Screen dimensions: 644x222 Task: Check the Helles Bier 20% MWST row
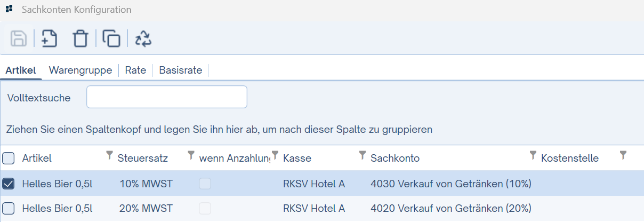click(x=9, y=208)
